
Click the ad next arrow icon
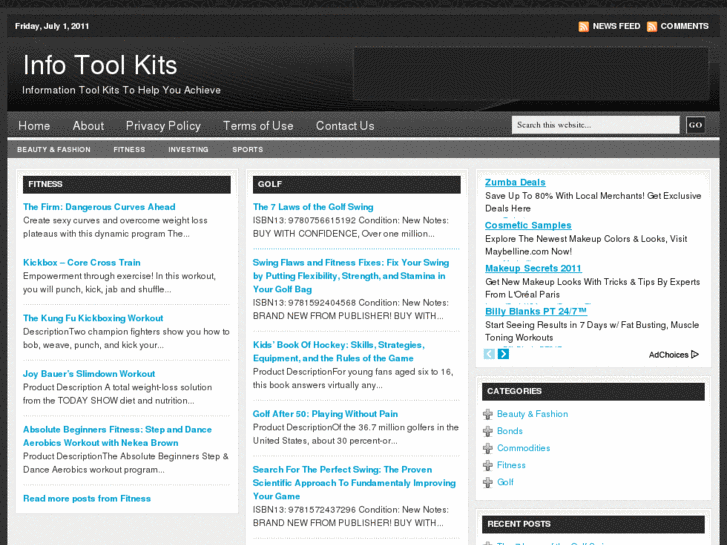504,354
